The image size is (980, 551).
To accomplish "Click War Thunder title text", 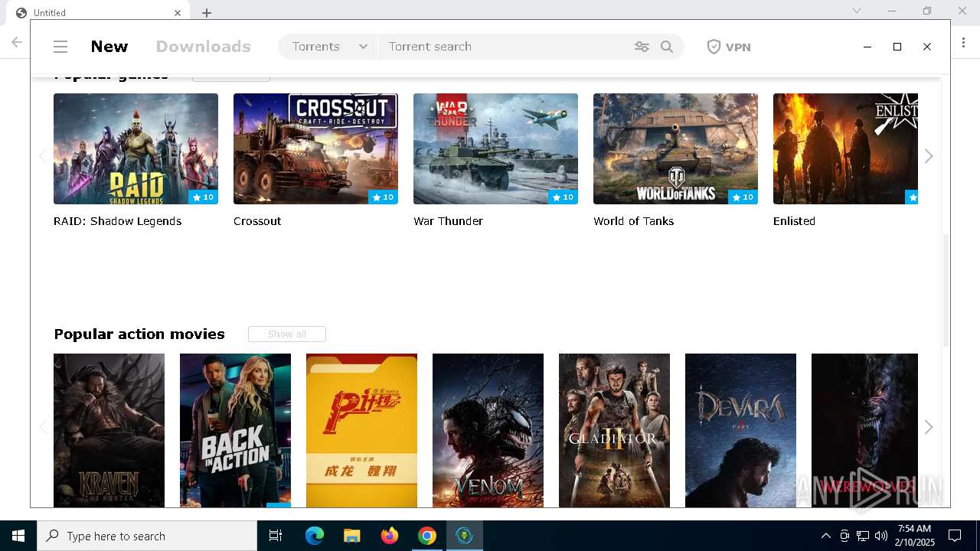I will point(448,221).
